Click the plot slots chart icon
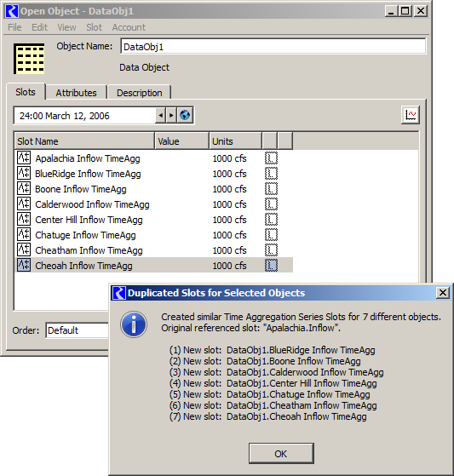 coord(411,115)
